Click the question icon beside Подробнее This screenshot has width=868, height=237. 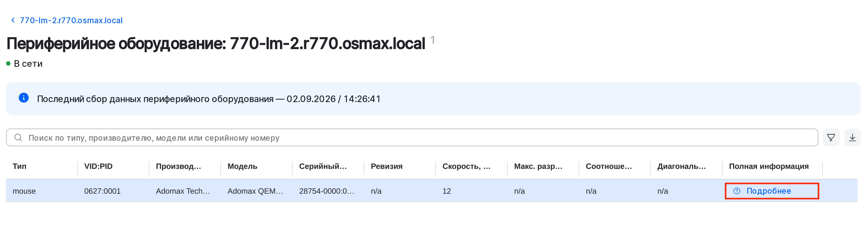click(x=737, y=191)
